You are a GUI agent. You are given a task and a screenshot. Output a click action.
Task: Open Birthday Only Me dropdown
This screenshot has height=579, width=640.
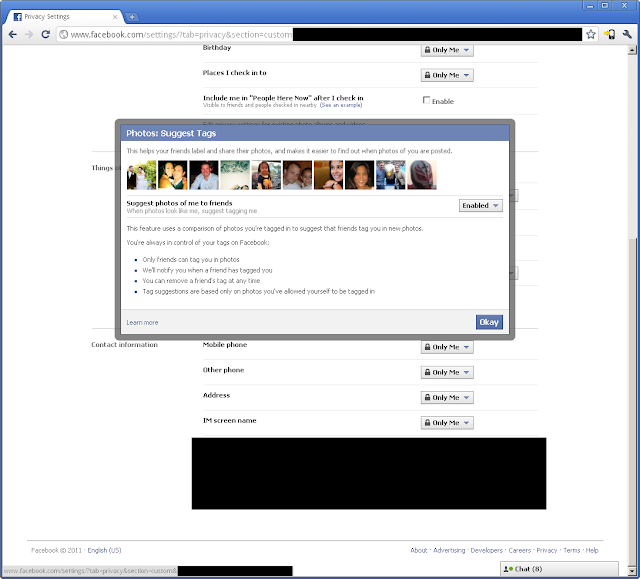[x=447, y=50]
